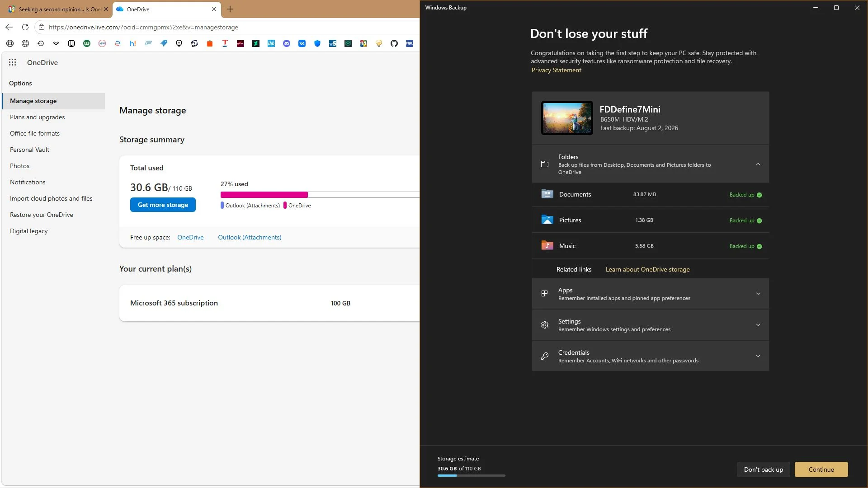Click the 27% used storage bar
Screen dimensions: 868x488
320,195
